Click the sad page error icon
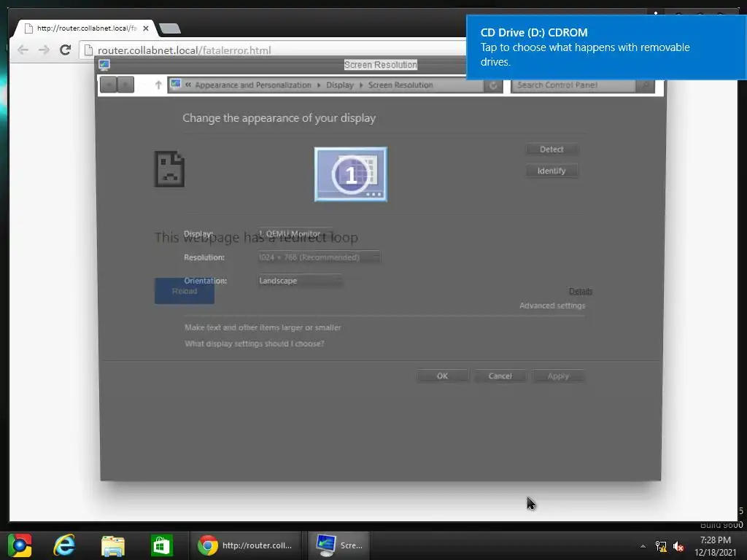Image resolution: width=747 pixels, height=560 pixels. [x=169, y=169]
